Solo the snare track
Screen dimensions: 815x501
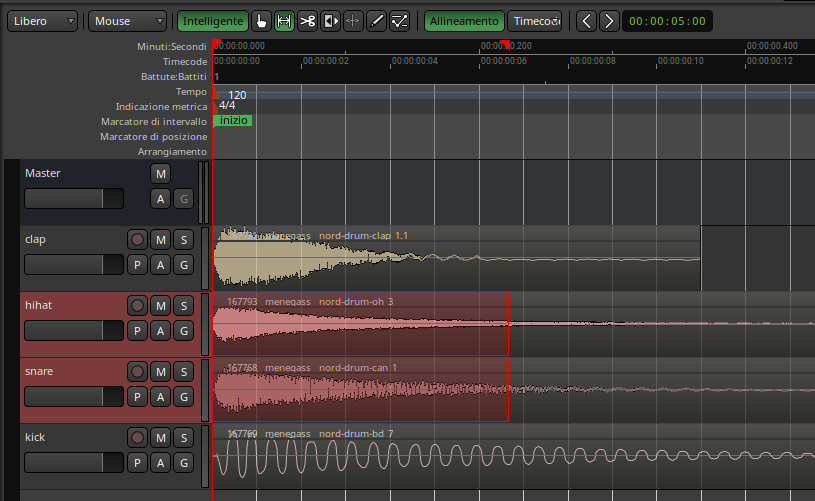(182, 371)
